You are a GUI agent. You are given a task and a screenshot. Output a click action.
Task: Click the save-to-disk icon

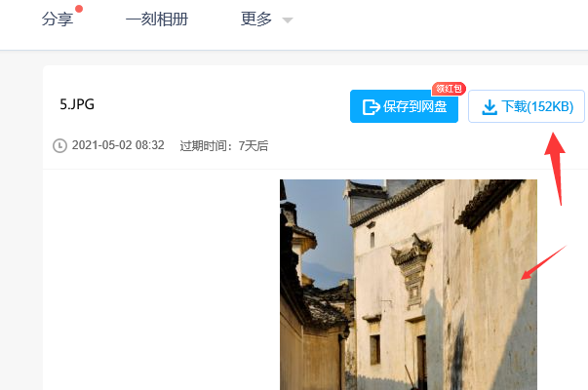click(371, 107)
